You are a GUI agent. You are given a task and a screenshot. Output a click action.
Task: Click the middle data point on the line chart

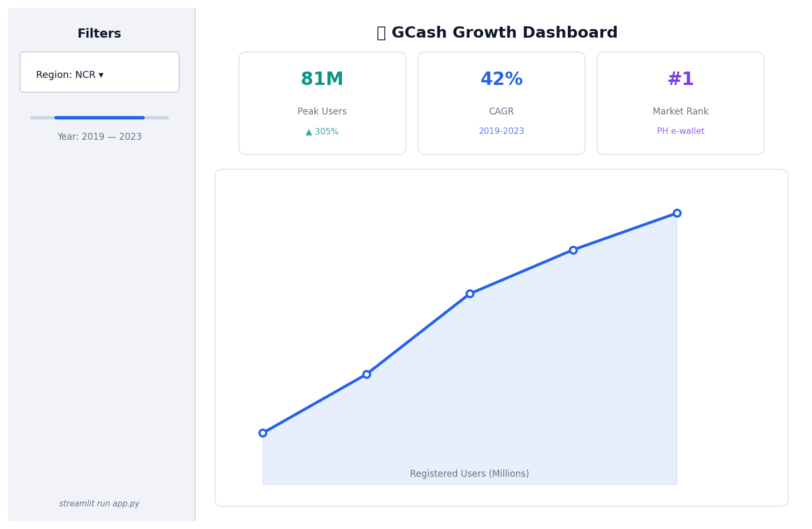(x=470, y=294)
